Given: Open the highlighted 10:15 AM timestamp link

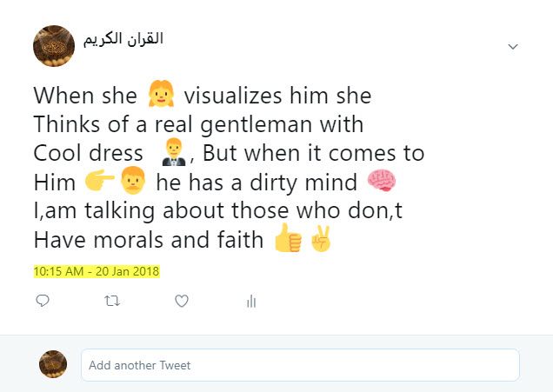Looking at the screenshot, I should click(97, 270).
